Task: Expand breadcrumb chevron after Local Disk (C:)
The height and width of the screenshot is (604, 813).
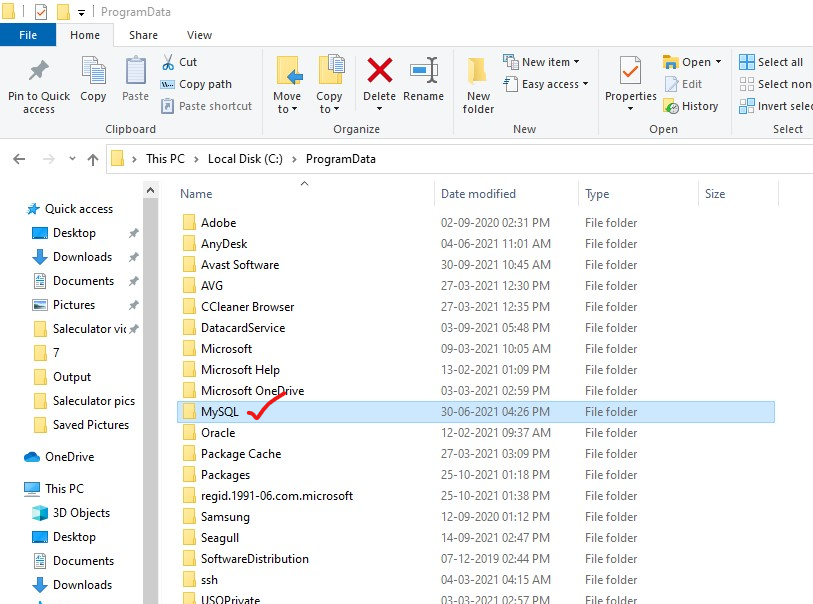Action: coord(295,159)
